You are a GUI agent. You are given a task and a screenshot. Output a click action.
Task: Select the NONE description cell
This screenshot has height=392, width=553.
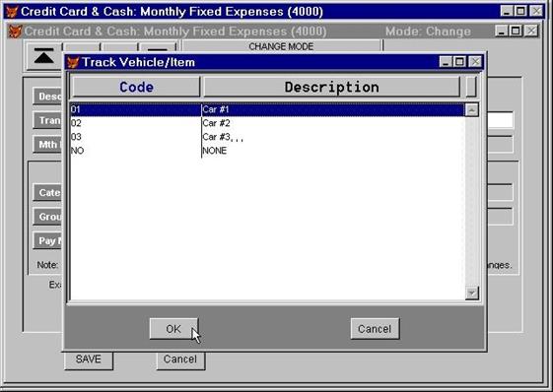(333, 151)
